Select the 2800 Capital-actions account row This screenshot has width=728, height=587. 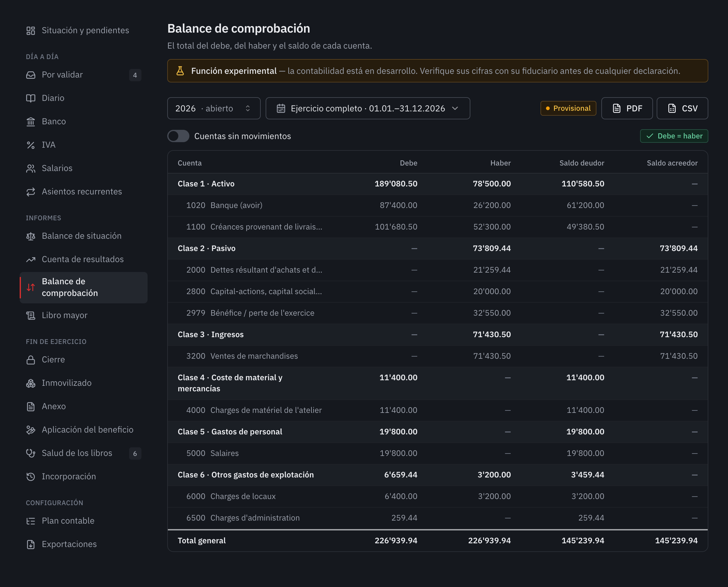pos(437,291)
